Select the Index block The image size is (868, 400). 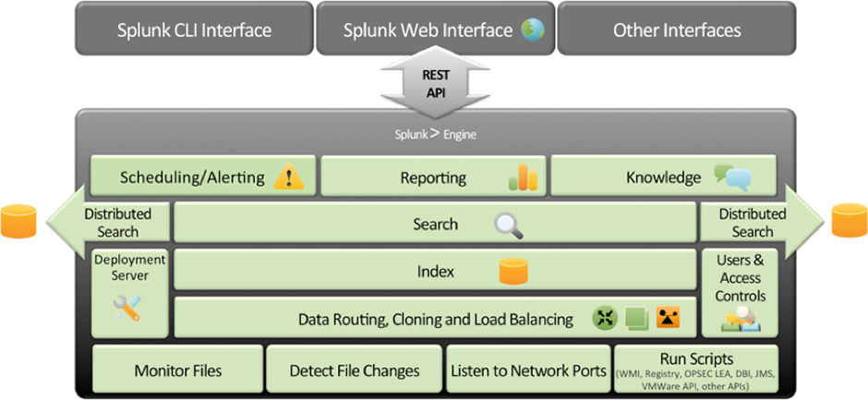[435, 269]
